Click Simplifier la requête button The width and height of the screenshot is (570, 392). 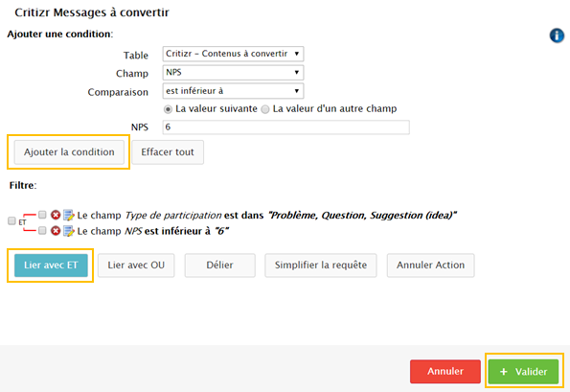click(x=321, y=265)
